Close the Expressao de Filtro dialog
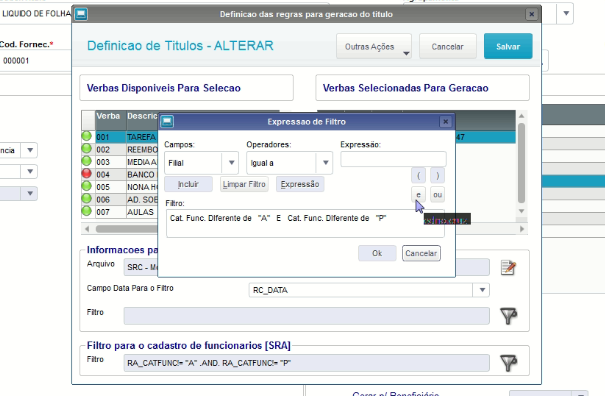The image size is (605, 396). pos(446,122)
